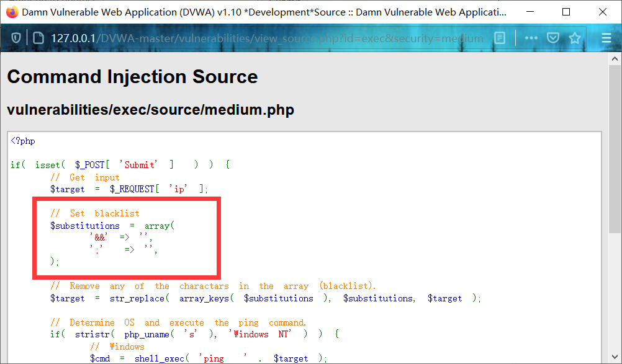Click the 'shell_exec(' function text

162,358
